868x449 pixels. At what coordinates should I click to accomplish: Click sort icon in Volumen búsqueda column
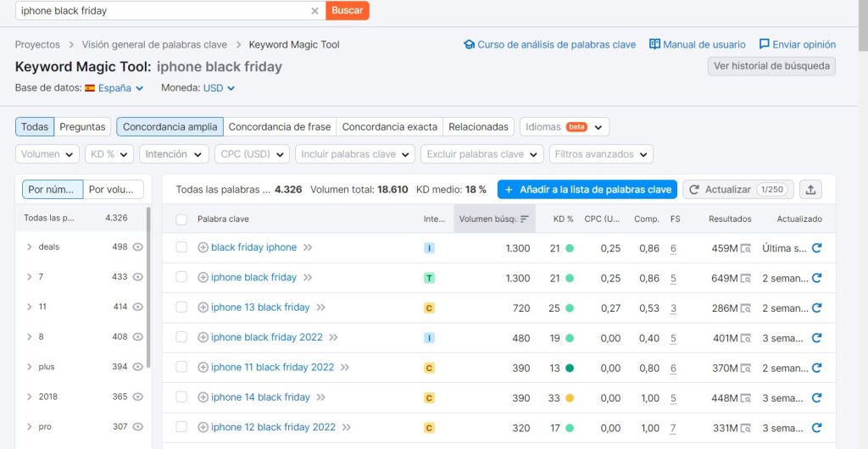coord(524,219)
